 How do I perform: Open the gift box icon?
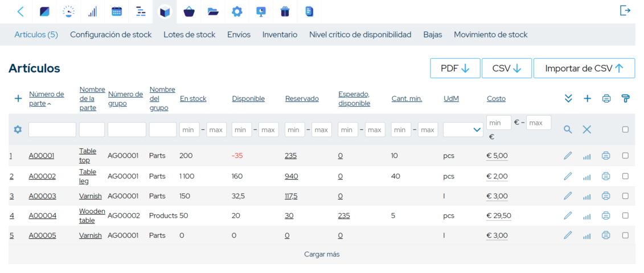285,11
